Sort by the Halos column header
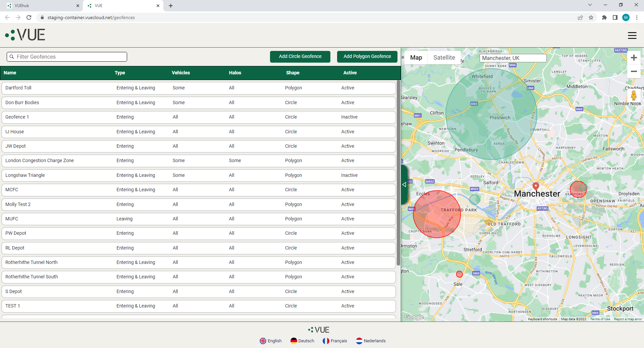Screen dimensions: 644x348 tap(235, 73)
